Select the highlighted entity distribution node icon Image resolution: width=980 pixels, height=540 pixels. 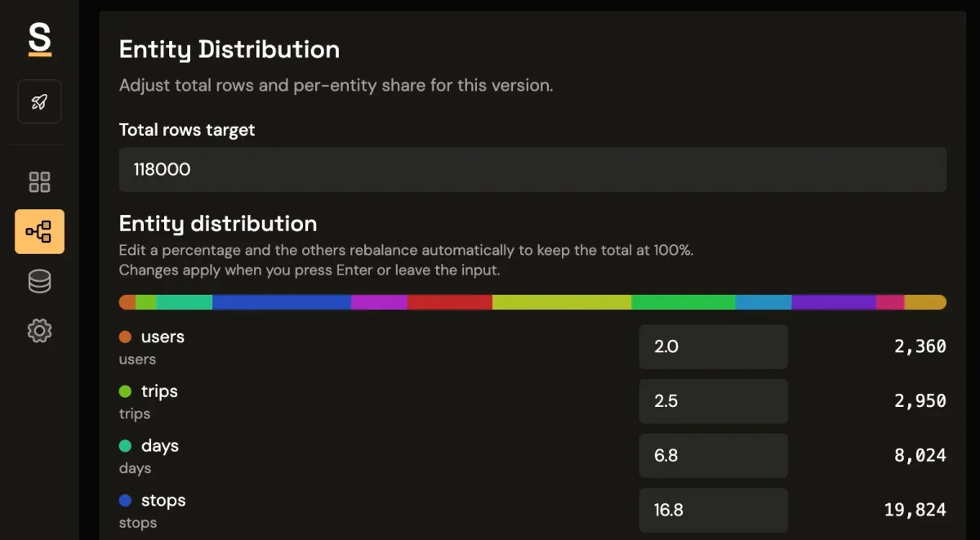pos(39,231)
